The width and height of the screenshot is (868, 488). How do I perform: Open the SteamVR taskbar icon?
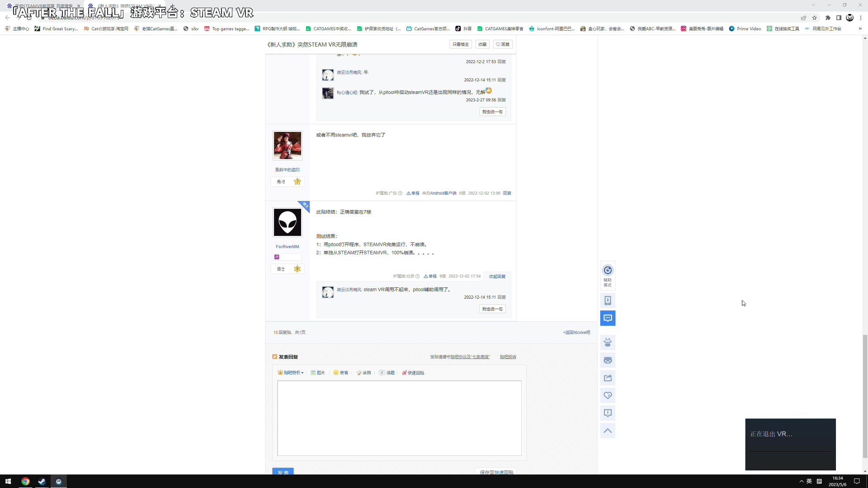58,481
